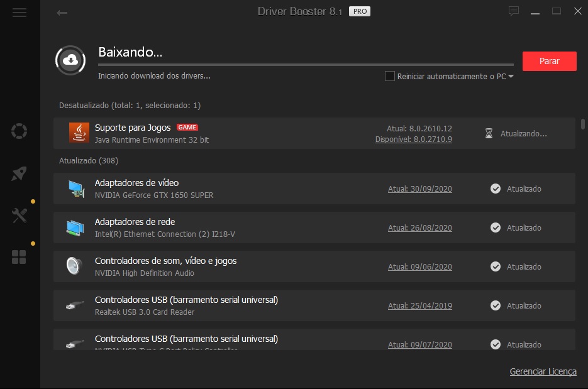Click the speaker icon for Controladores de som

74,266
